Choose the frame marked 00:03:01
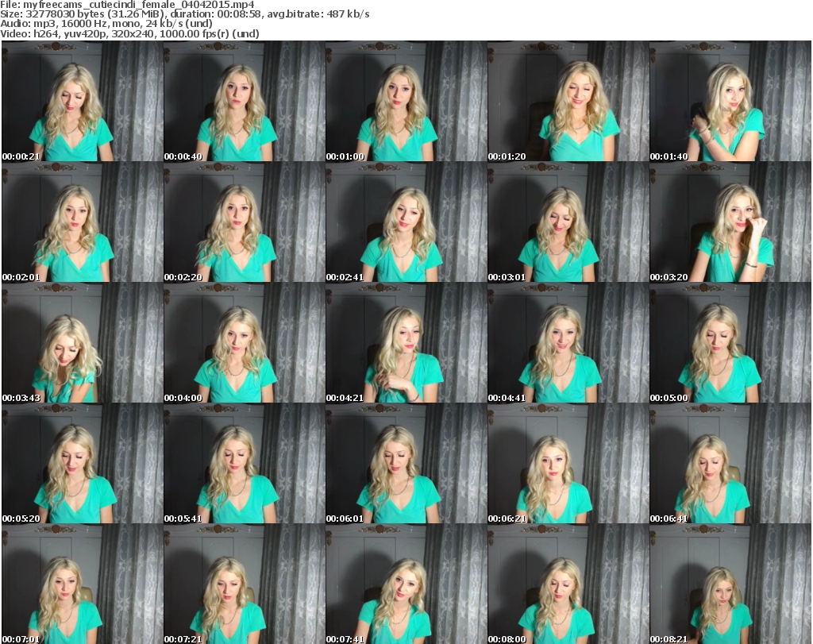The width and height of the screenshot is (813, 644). point(568,222)
